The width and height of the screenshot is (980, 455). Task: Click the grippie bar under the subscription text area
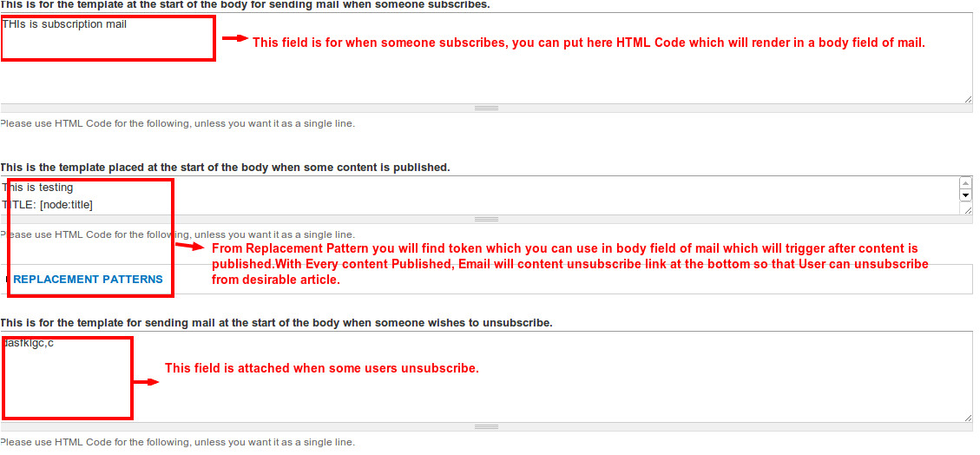pos(486,109)
